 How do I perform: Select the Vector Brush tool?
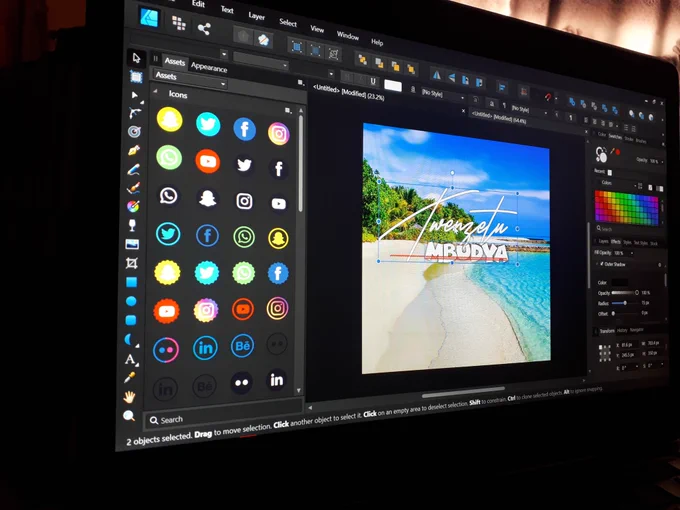[133, 188]
